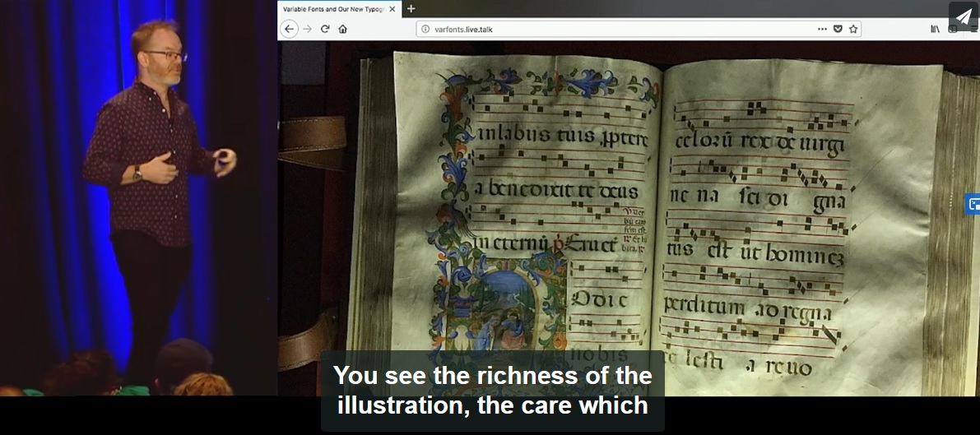Focus the varfonts.live.talk address field

pyautogui.click(x=639, y=29)
